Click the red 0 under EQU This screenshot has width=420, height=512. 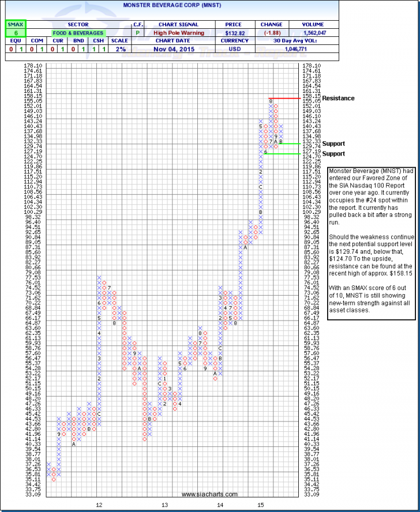tap(11, 49)
